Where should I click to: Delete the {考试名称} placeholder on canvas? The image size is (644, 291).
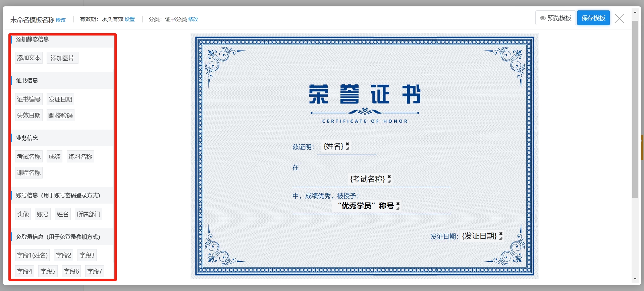(x=389, y=176)
